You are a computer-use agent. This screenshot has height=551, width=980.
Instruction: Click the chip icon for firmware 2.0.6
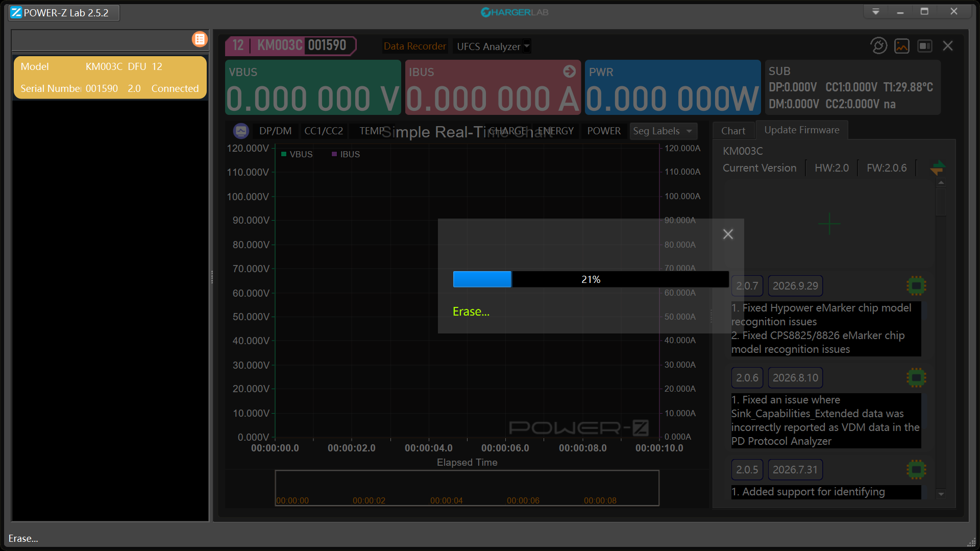click(916, 378)
